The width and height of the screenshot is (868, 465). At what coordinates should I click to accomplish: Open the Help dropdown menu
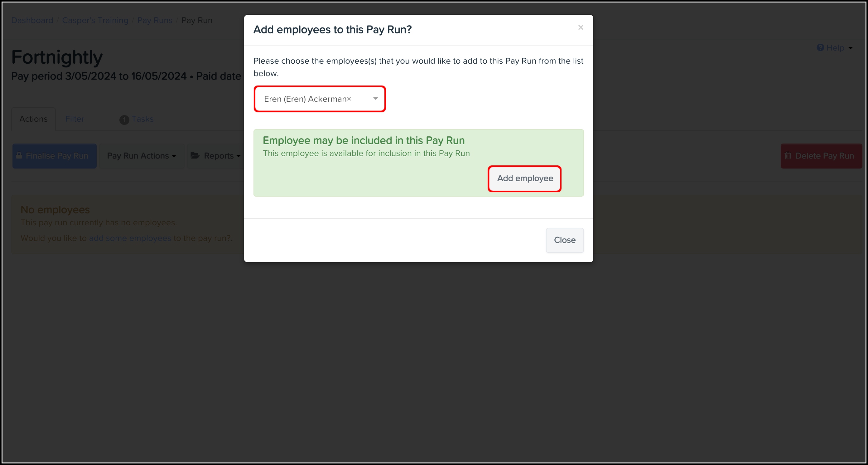[x=835, y=47]
